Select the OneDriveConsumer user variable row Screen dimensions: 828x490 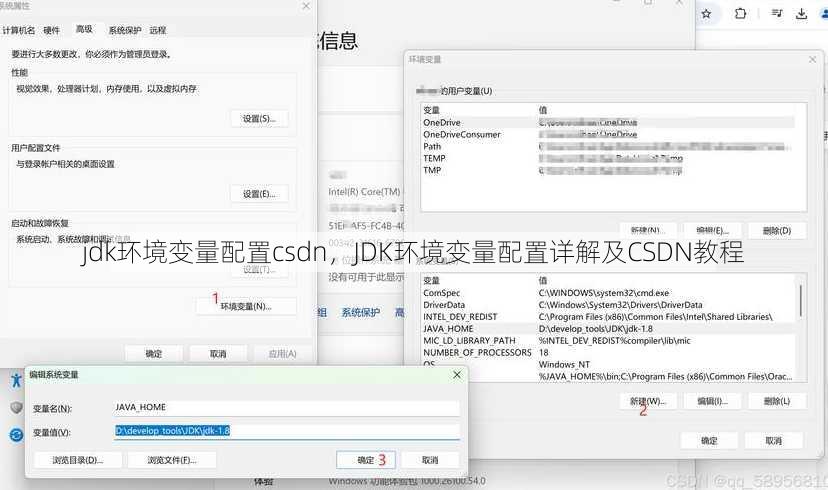click(x=608, y=135)
